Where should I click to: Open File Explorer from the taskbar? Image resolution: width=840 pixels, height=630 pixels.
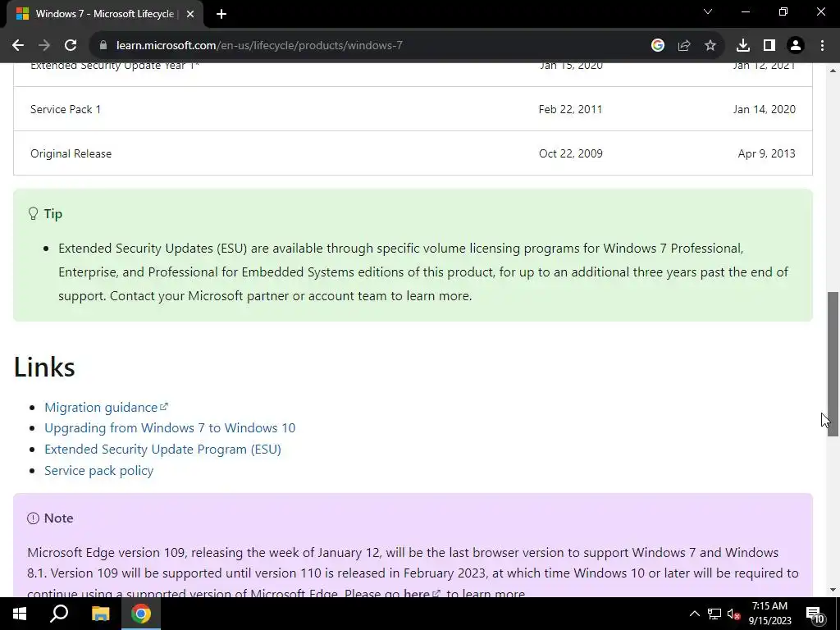[x=101, y=614]
